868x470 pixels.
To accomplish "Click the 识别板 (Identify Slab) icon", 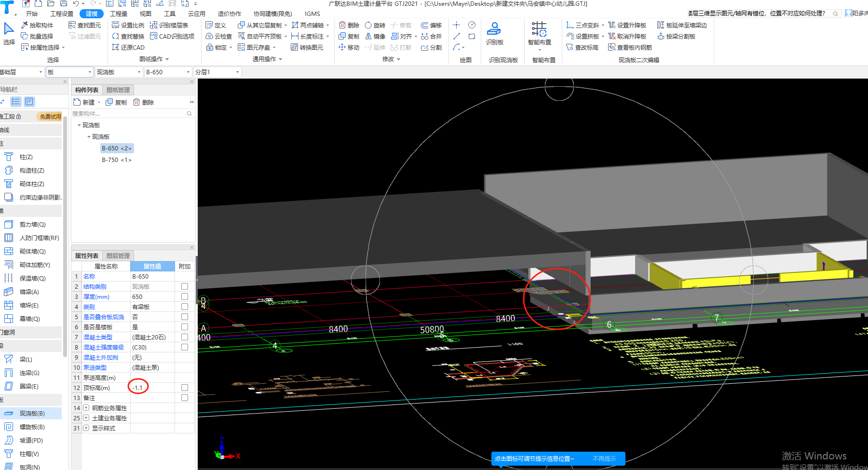I will click(494, 30).
